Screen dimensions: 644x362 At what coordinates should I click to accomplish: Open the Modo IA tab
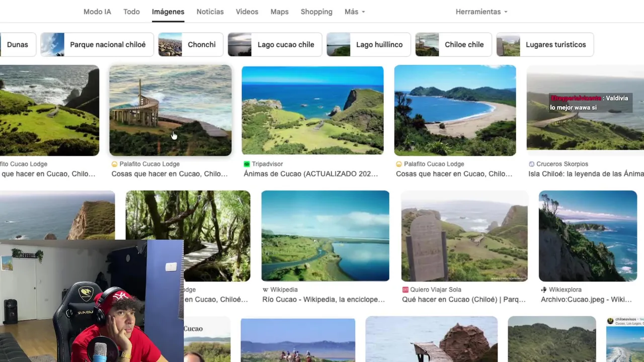[x=97, y=12]
